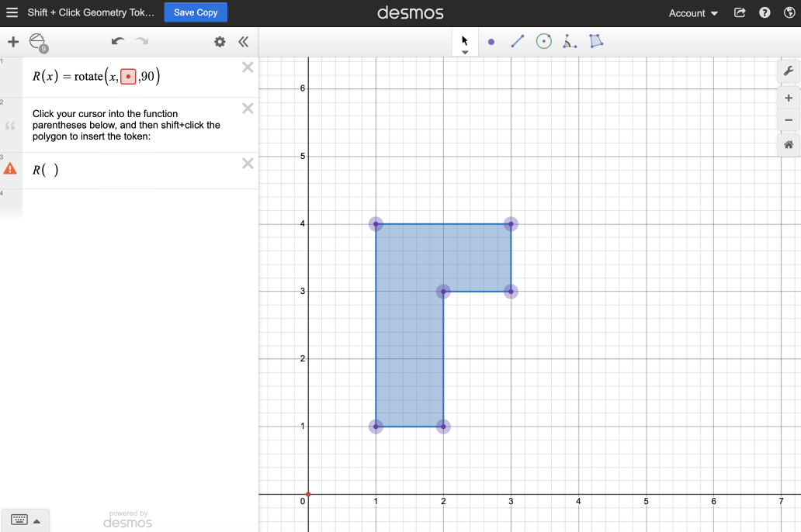Show the on-screen keyboard
This screenshot has height=532, width=801.
pos(25,520)
